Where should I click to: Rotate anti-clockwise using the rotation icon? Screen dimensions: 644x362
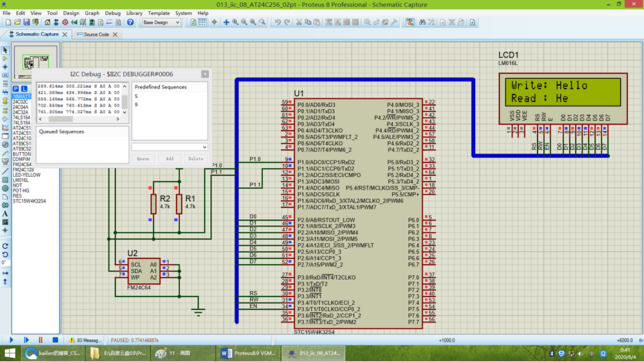tap(5, 255)
